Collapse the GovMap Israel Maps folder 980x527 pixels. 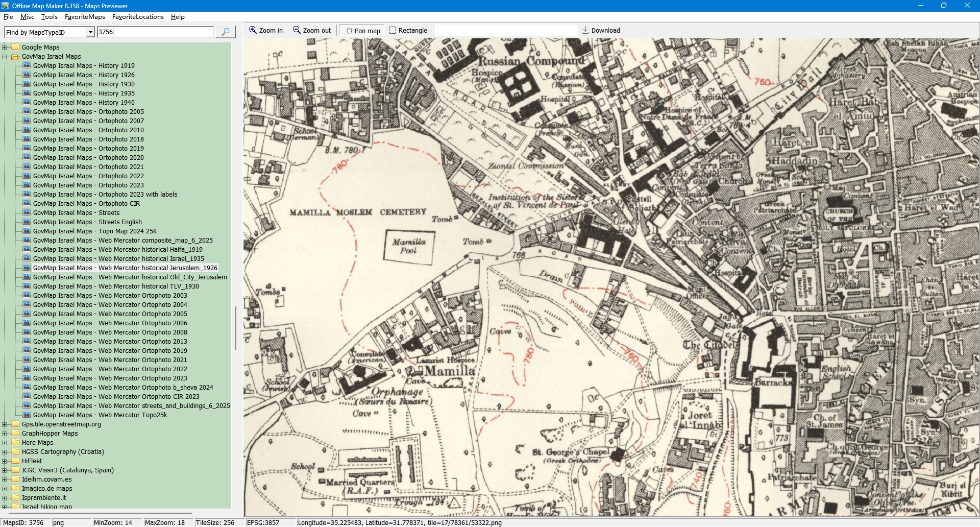(5, 57)
